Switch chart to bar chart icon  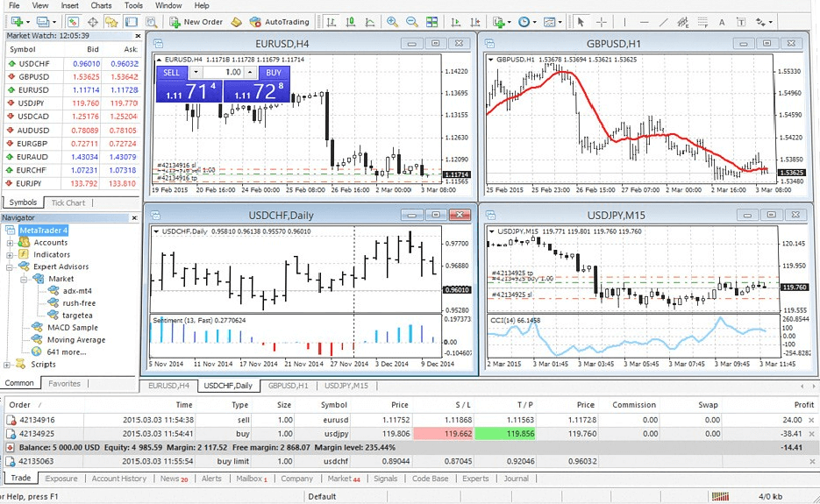tap(331, 22)
